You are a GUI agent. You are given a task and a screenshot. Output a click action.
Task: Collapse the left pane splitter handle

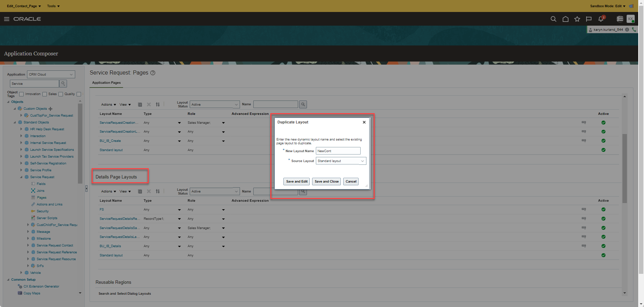[86, 188]
